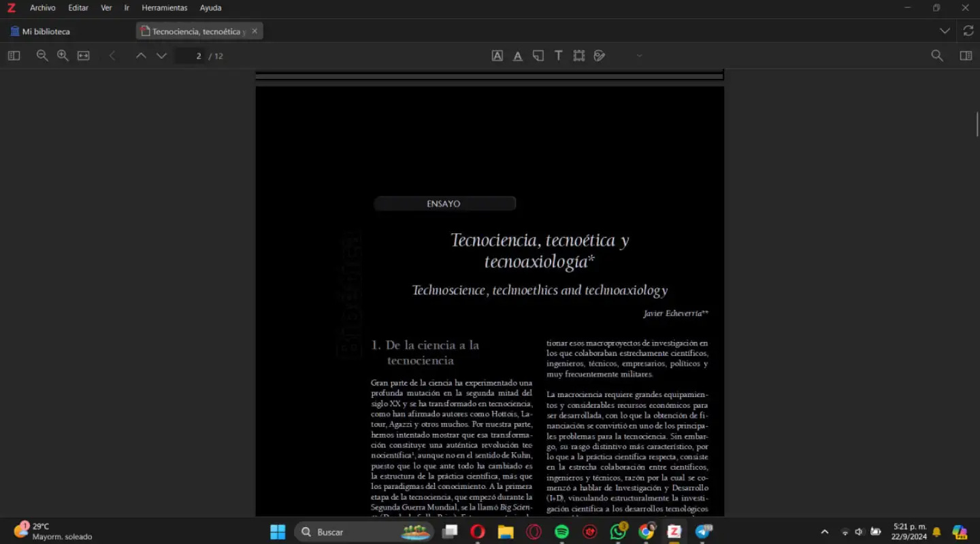Select the highlight text annotation tool

point(497,55)
